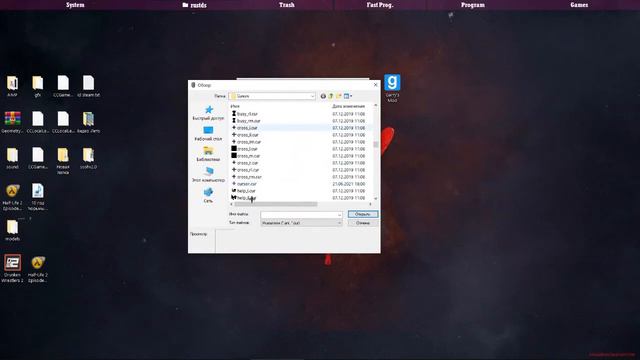Viewport: 640px width, 360px height.
Task: Click the horizontal scrollbar thumb in the file list
Action: coord(276,204)
